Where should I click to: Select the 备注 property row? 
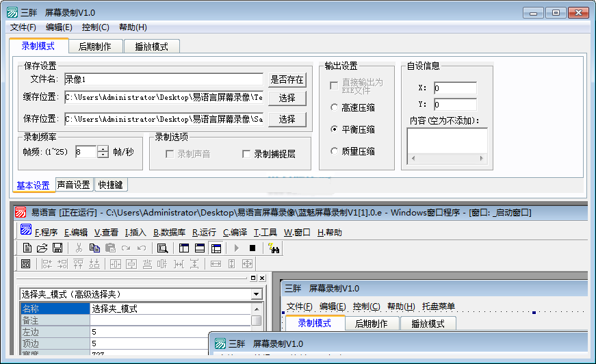point(135,320)
